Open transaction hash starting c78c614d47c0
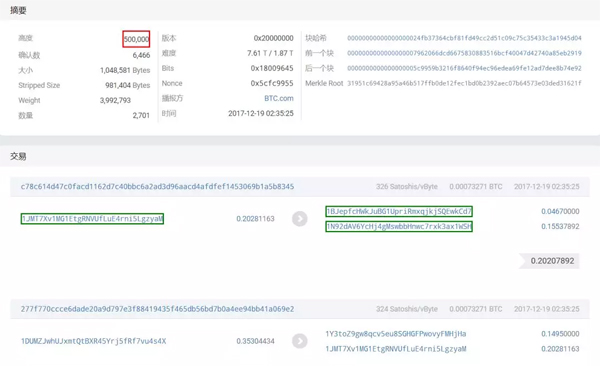 [157, 186]
